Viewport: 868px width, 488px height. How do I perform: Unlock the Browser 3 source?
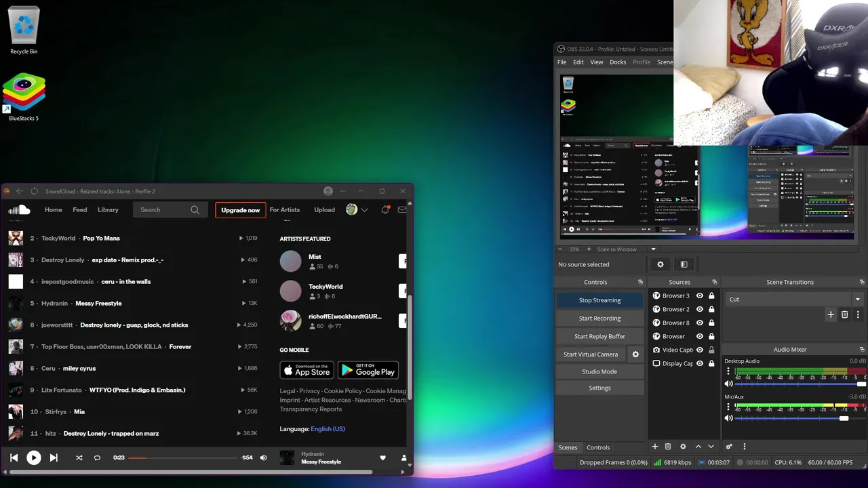pyautogui.click(x=711, y=296)
